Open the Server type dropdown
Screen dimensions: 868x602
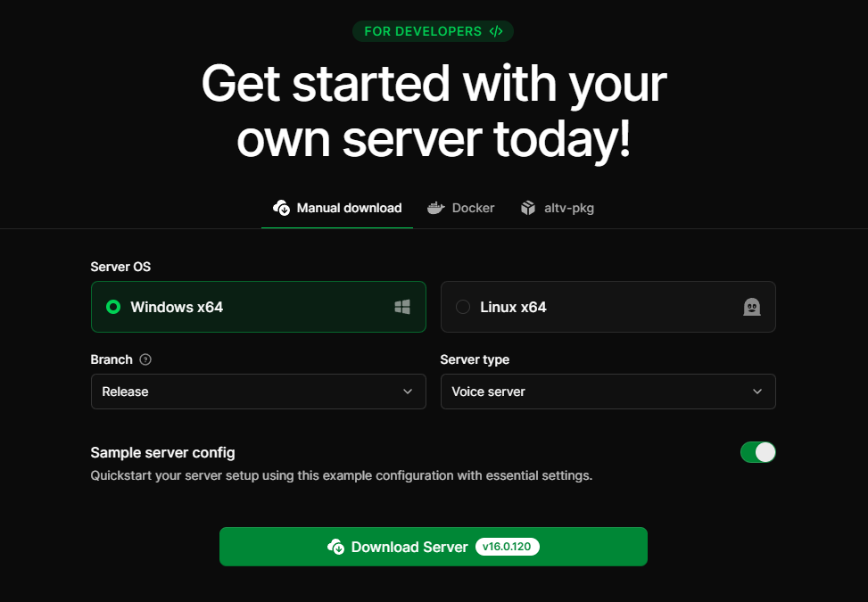coord(608,392)
